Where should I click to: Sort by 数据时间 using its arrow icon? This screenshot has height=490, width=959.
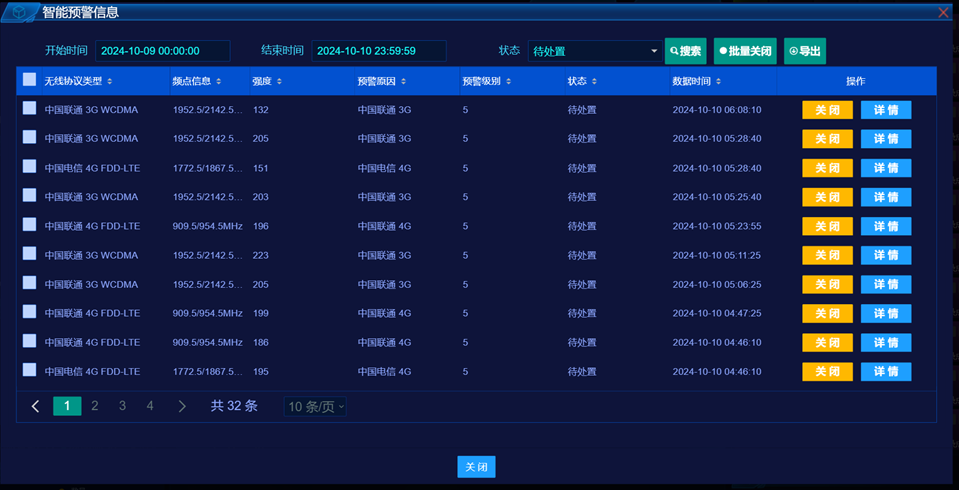coord(718,81)
